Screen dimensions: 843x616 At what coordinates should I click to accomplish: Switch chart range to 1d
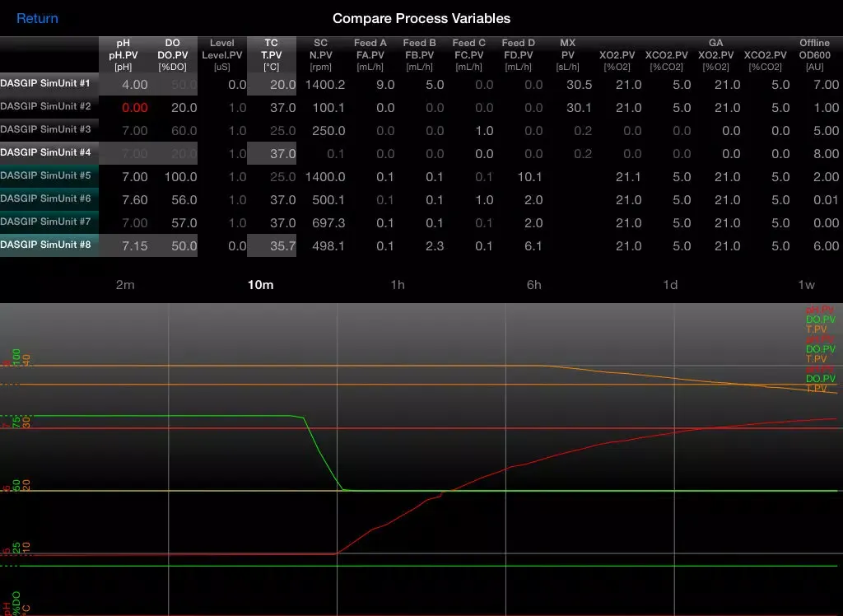click(670, 285)
